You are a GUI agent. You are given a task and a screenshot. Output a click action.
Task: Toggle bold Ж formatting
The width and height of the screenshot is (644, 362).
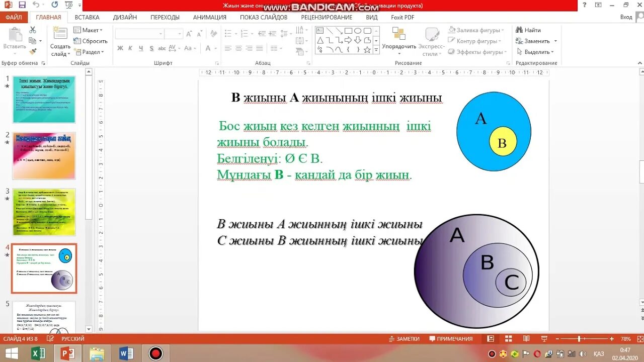click(120, 48)
